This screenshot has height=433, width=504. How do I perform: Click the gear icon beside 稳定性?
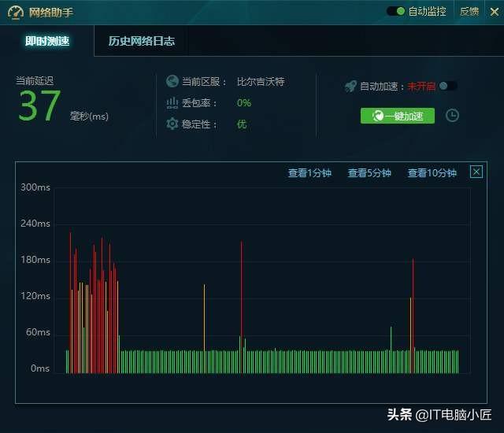172,124
